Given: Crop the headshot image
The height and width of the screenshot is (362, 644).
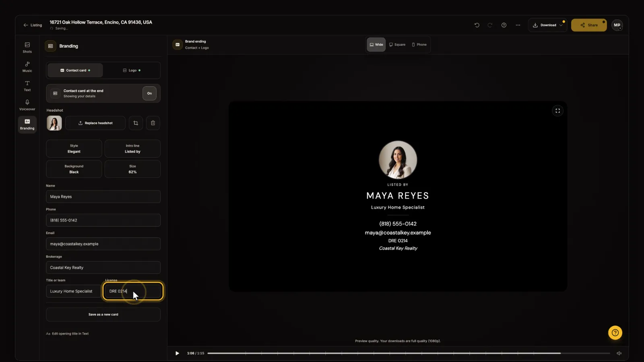Looking at the screenshot, I should point(136,123).
